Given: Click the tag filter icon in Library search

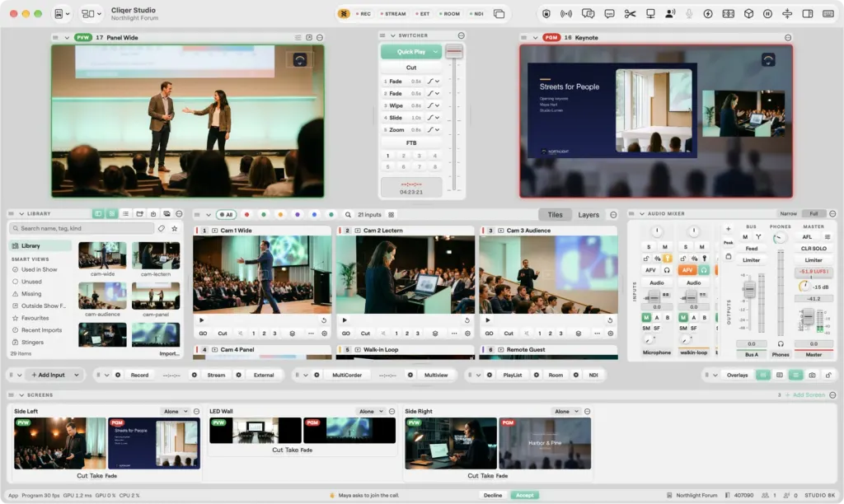Looking at the screenshot, I should click(162, 229).
